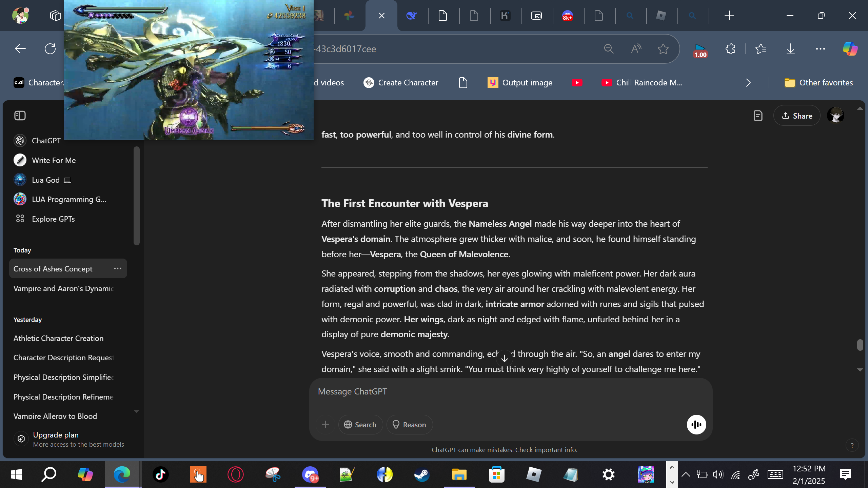Image resolution: width=868 pixels, height=488 pixels.
Task: Click the Share button
Action: pos(796,116)
